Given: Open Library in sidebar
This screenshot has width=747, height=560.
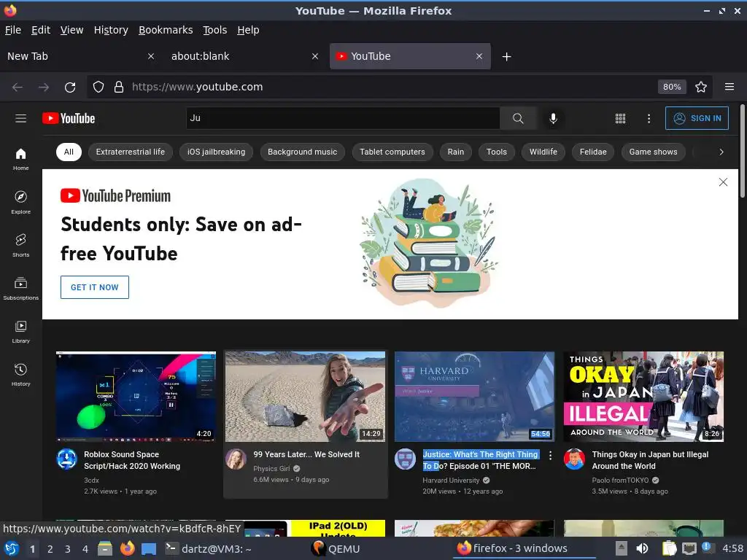Looking at the screenshot, I should click(20, 332).
